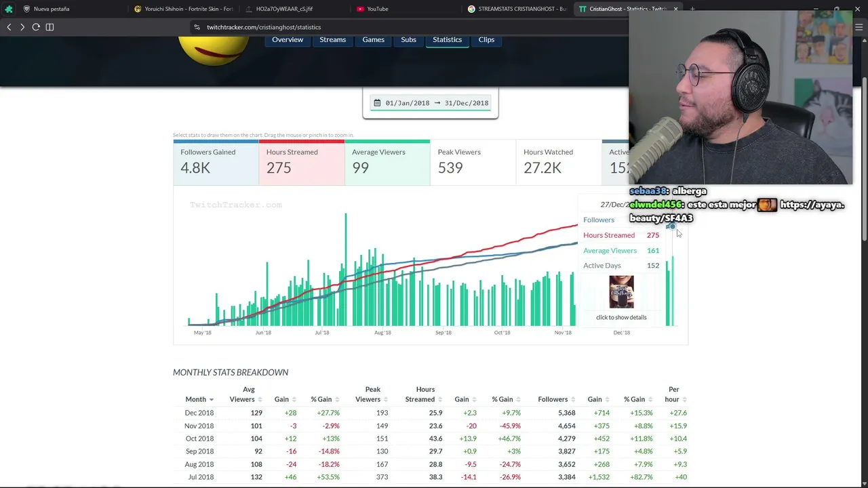The width and height of the screenshot is (868, 488).
Task: Switch to the STREAMSTATS CRISTIANGHOST search tab
Action: click(517, 9)
